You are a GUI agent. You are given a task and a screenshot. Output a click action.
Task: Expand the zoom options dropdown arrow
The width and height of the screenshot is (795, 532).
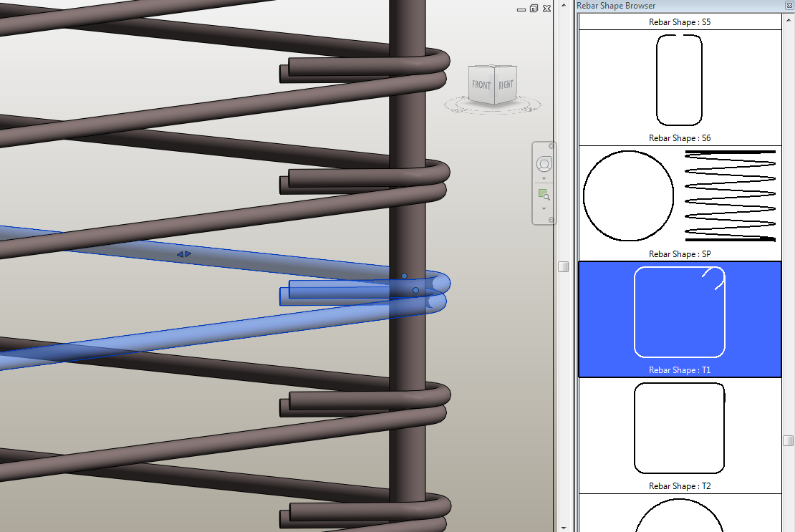(x=544, y=209)
